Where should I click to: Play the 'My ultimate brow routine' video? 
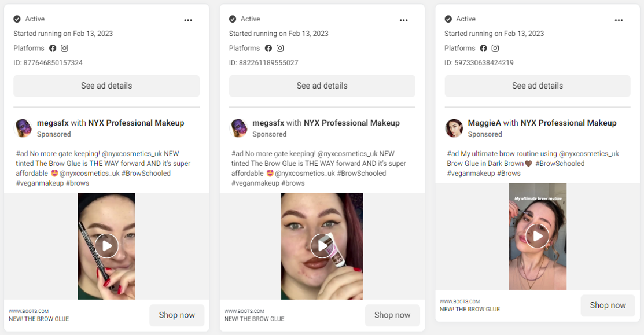click(537, 236)
